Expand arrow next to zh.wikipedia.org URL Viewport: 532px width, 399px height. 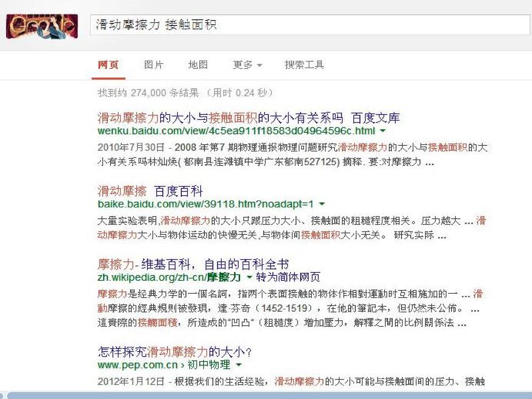point(249,277)
